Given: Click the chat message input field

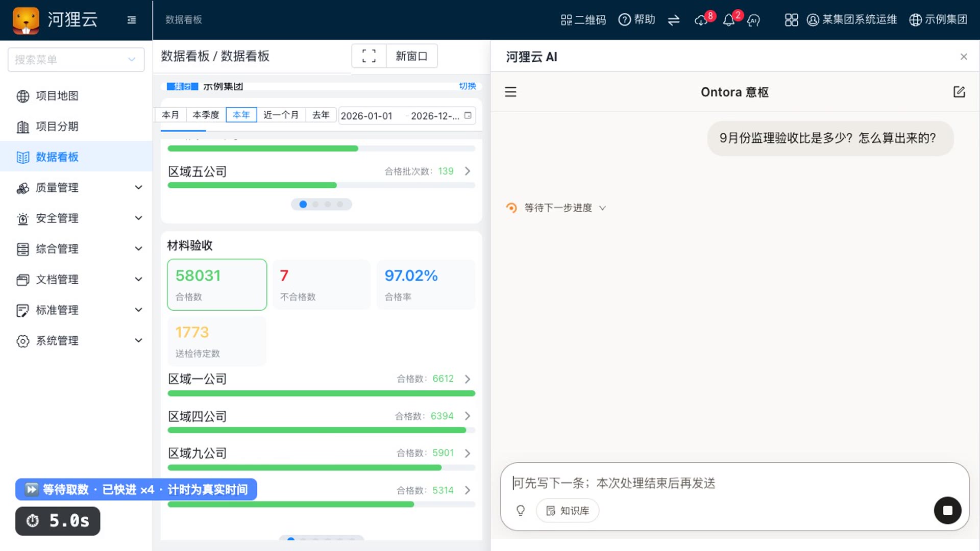Looking at the screenshot, I should (735, 483).
